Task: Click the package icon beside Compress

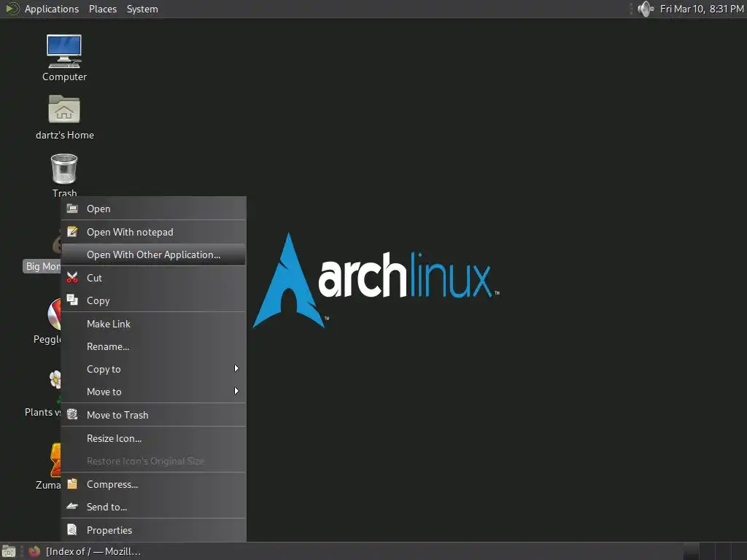Action: 72,484
